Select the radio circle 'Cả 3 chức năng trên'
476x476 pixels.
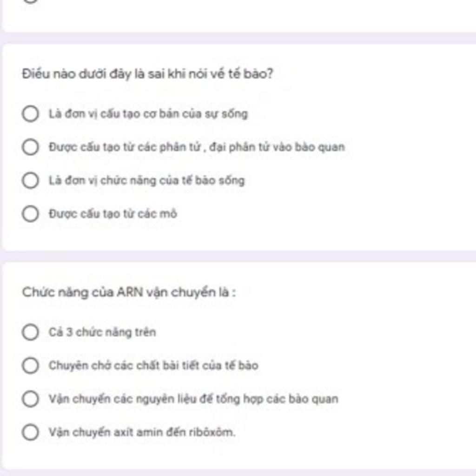(x=30, y=332)
